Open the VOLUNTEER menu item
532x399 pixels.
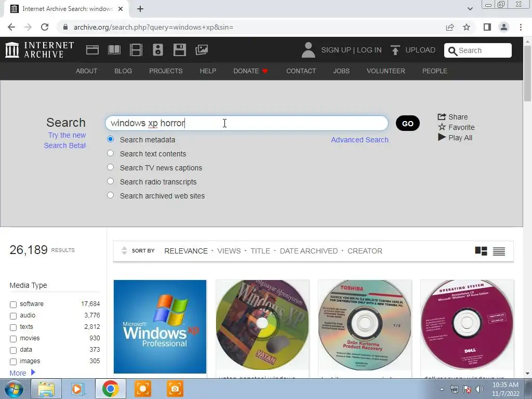pos(386,71)
